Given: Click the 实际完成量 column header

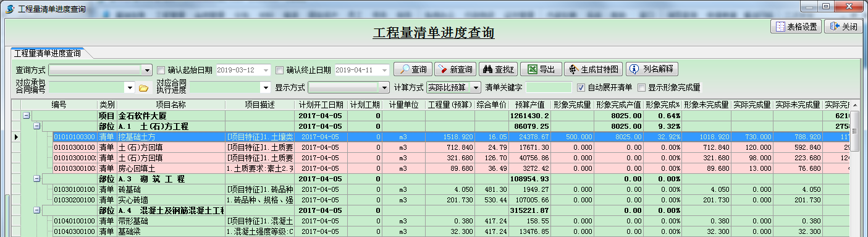Looking at the screenshot, I should (751, 105).
